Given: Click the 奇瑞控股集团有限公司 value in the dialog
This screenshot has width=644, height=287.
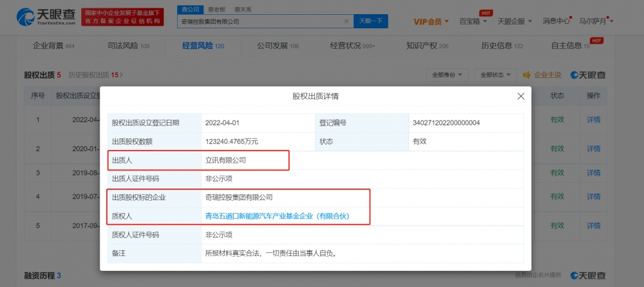Looking at the screenshot, I should point(239,198).
